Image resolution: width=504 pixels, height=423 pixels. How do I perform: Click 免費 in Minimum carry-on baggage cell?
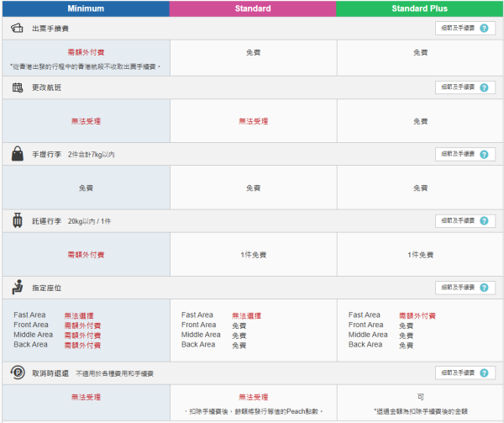86,188
